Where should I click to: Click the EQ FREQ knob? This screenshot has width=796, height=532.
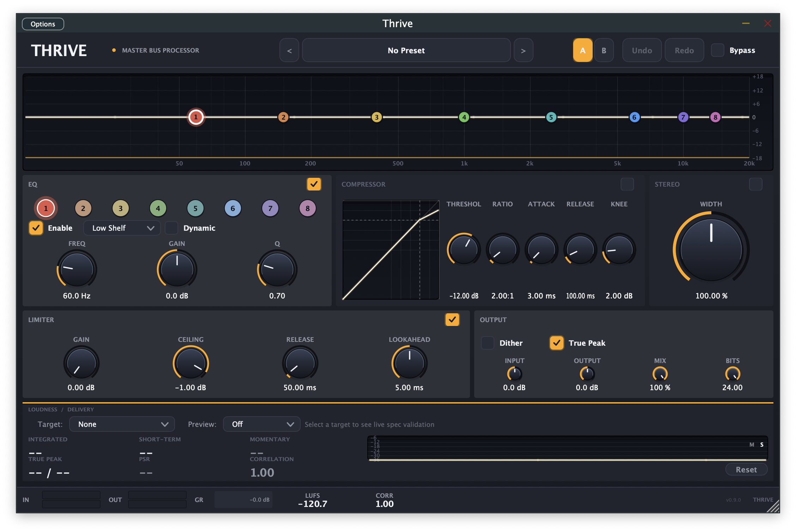point(77,270)
